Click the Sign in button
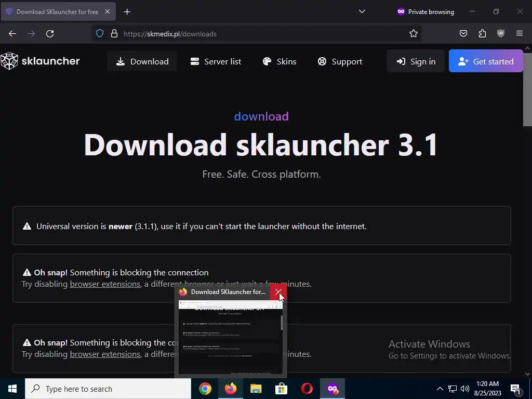Screen dimensions: 532x399 tap(416, 61)
